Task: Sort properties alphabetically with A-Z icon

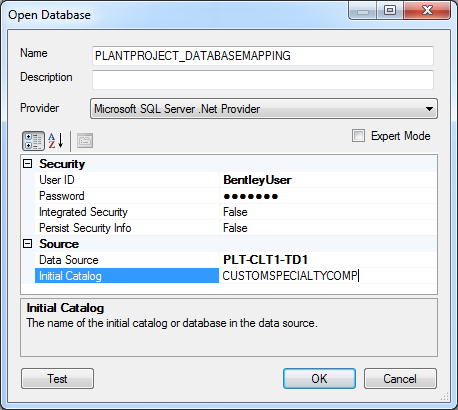Action: (56, 141)
